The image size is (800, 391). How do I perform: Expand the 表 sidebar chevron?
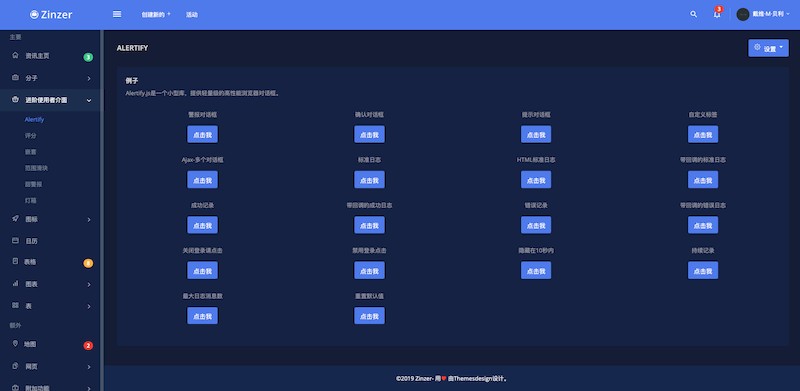[x=89, y=306]
